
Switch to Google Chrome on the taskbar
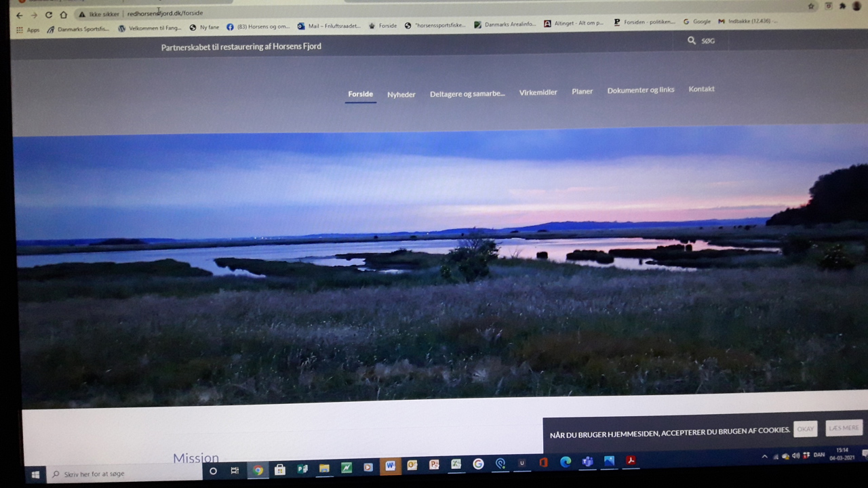[258, 470]
